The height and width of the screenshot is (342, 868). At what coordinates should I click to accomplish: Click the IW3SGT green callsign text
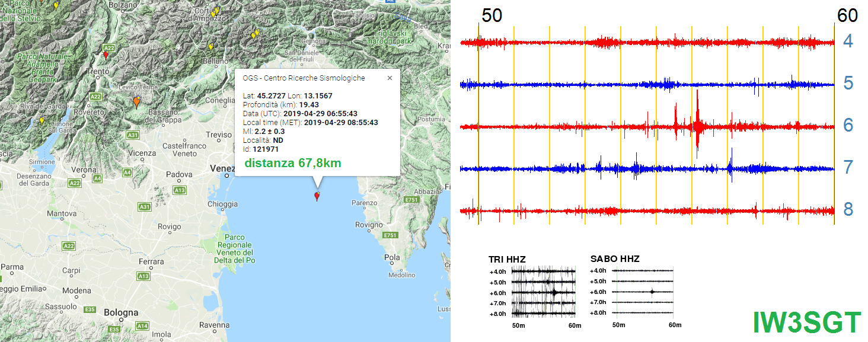coord(807,323)
